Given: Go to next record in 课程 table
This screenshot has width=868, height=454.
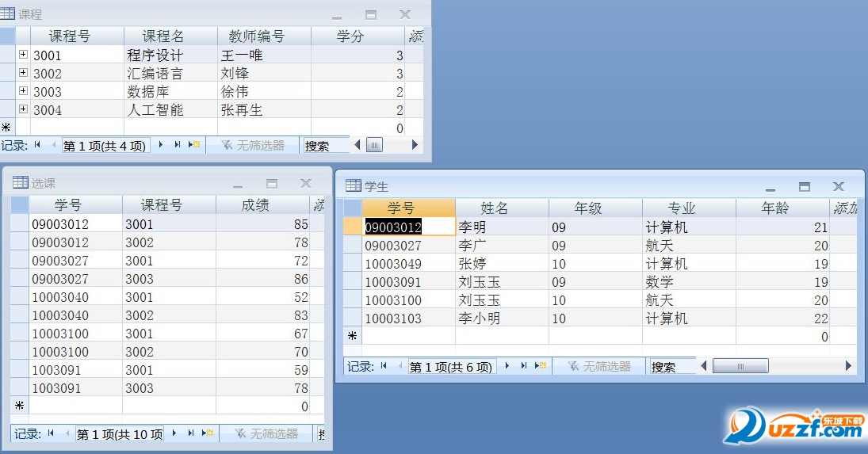Looking at the screenshot, I should [x=161, y=145].
